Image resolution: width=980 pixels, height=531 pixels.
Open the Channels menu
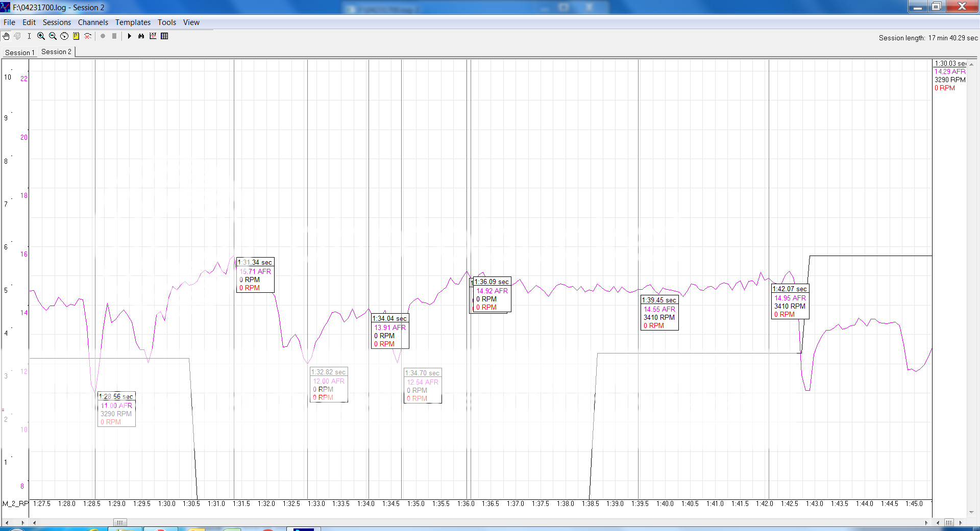pyautogui.click(x=93, y=22)
